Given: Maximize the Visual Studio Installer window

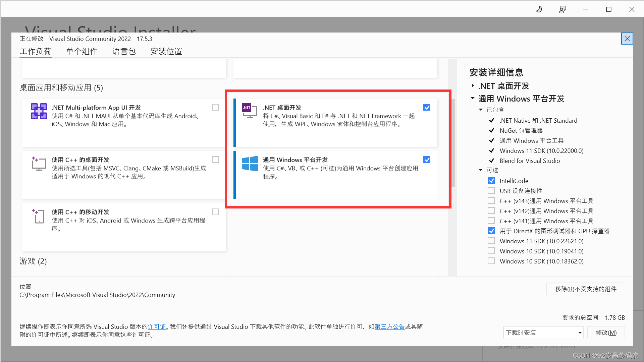Looking at the screenshot, I should click(609, 9).
